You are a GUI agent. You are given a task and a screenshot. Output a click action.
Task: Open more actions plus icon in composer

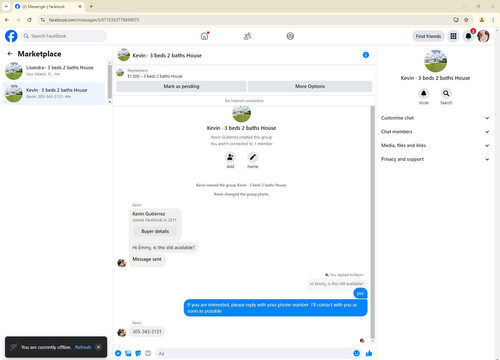pyautogui.click(x=118, y=353)
